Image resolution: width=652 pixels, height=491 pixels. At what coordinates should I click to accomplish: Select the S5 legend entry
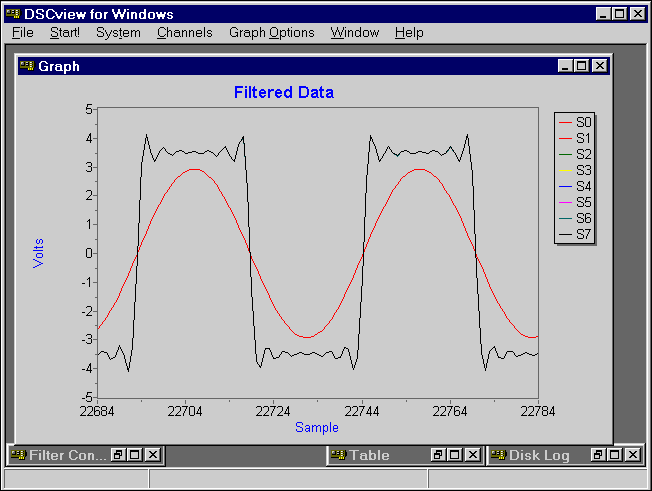pyautogui.click(x=575, y=202)
